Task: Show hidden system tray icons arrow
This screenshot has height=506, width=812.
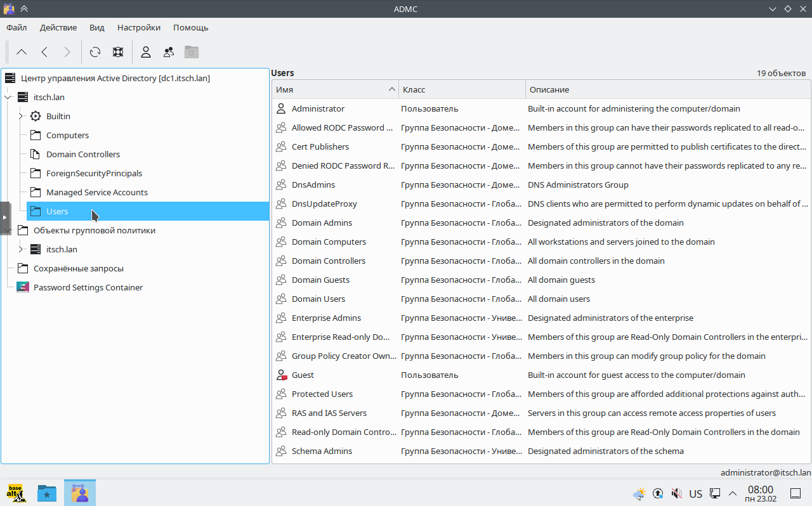Action: tap(732, 493)
